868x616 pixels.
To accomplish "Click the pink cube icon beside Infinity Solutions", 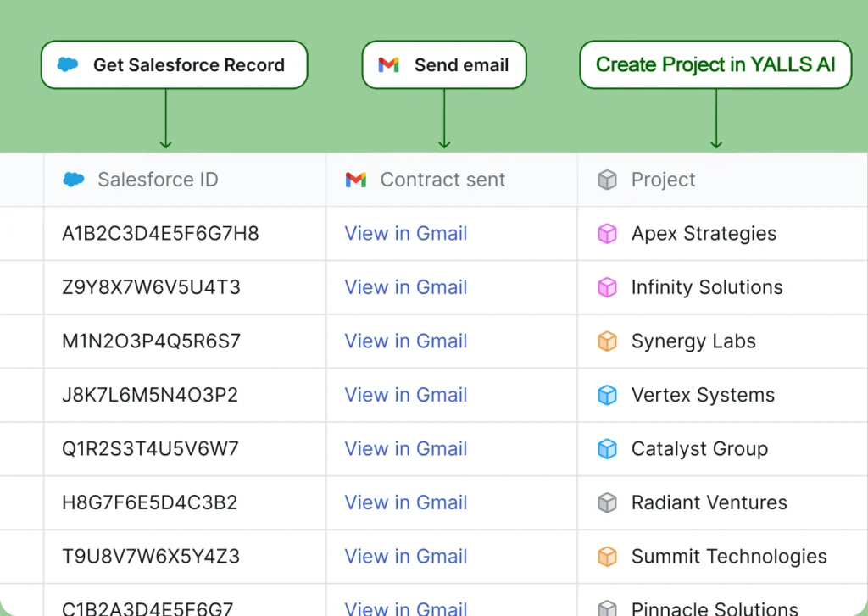I will click(607, 287).
